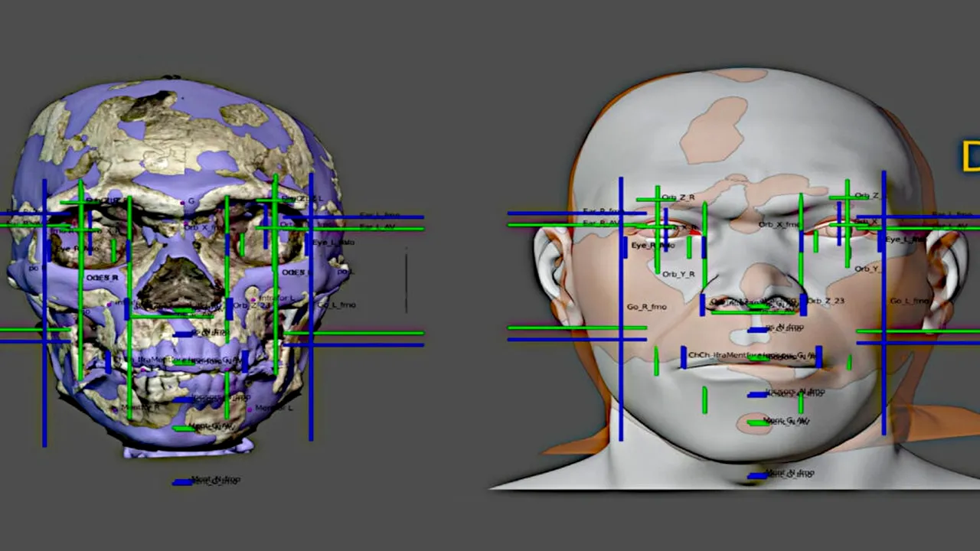Click the Orb_X_fmo label on the face model

tap(779, 225)
